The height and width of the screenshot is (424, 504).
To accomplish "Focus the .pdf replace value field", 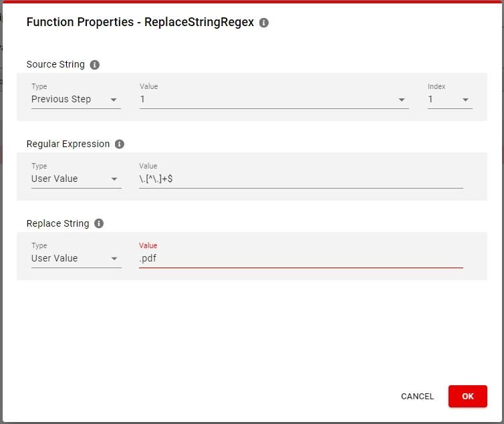I will pyautogui.click(x=301, y=259).
